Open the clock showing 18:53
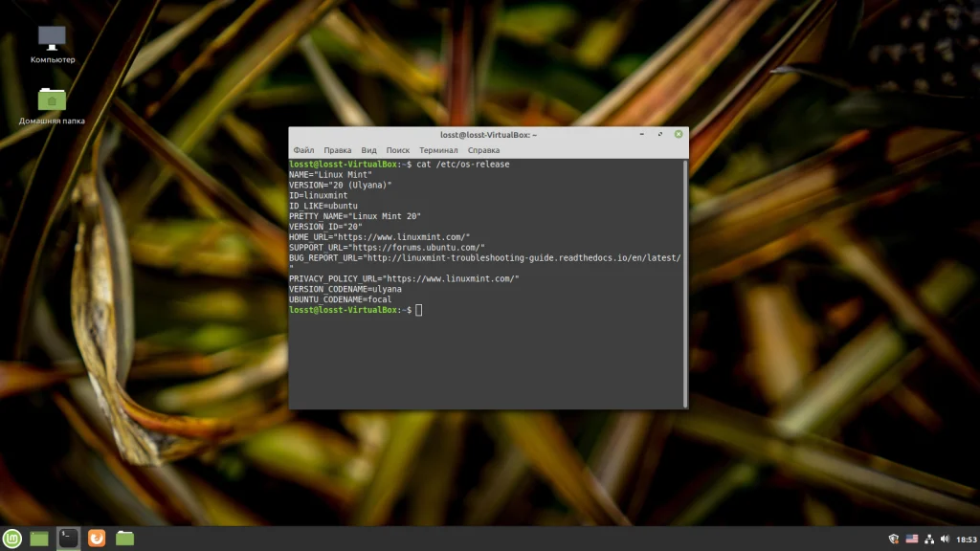This screenshot has width=980, height=551. (967, 540)
